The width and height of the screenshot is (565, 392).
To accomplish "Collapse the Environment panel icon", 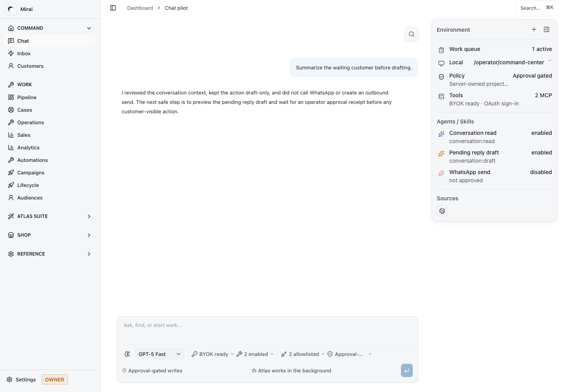I will (x=547, y=29).
